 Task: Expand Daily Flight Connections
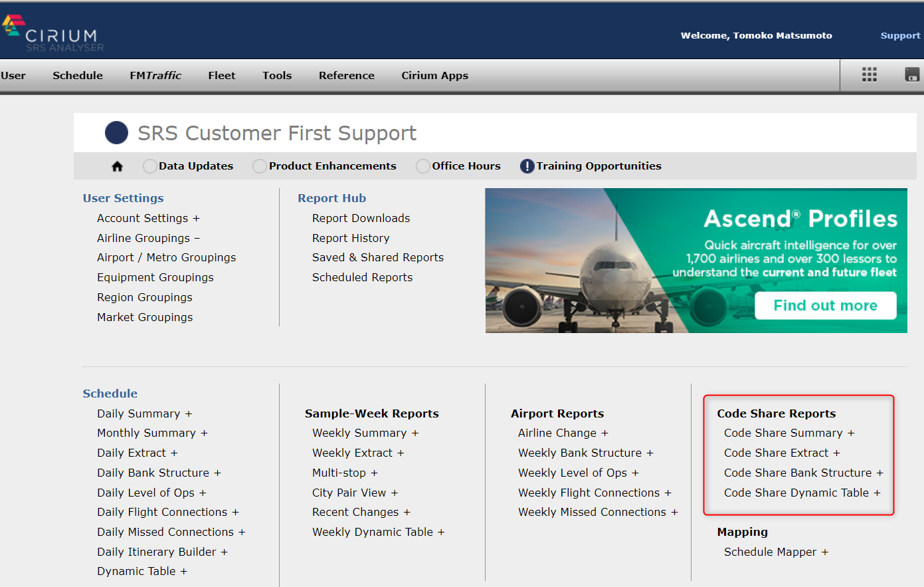[168, 512]
